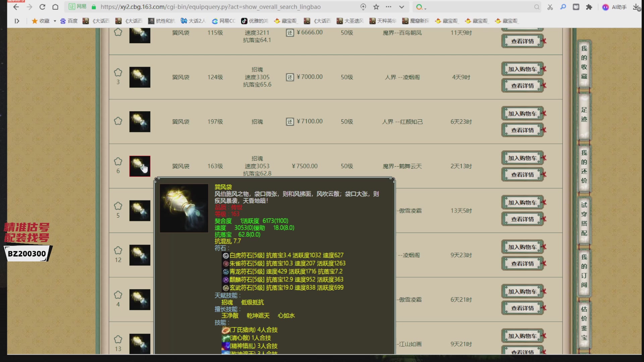Open the 大话2人 bookmark
Image resolution: width=644 pixels, height=362 pixels.
pos(193,21)
